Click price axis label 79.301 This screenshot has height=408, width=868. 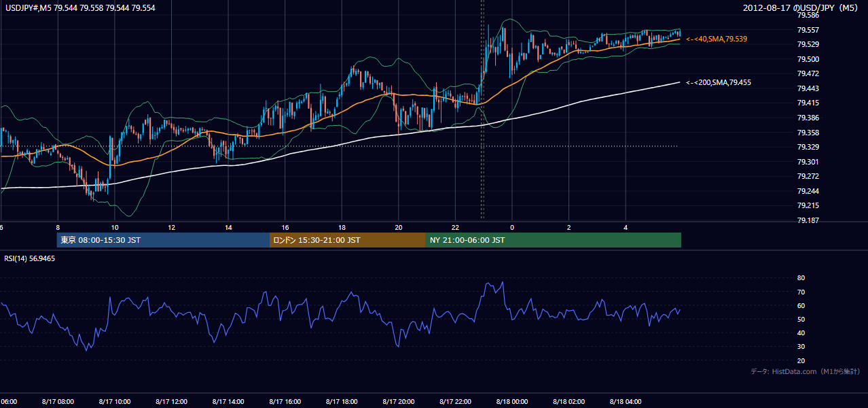[x=808, y=162]
